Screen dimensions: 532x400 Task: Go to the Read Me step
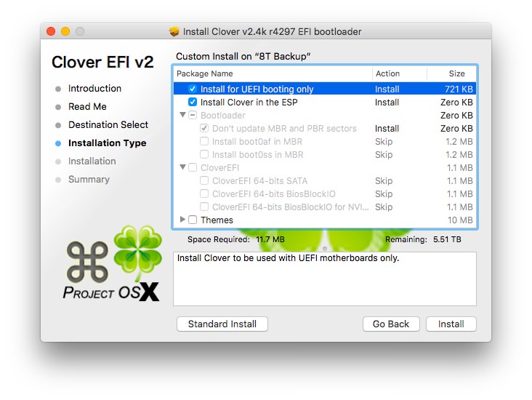[87, 107]
